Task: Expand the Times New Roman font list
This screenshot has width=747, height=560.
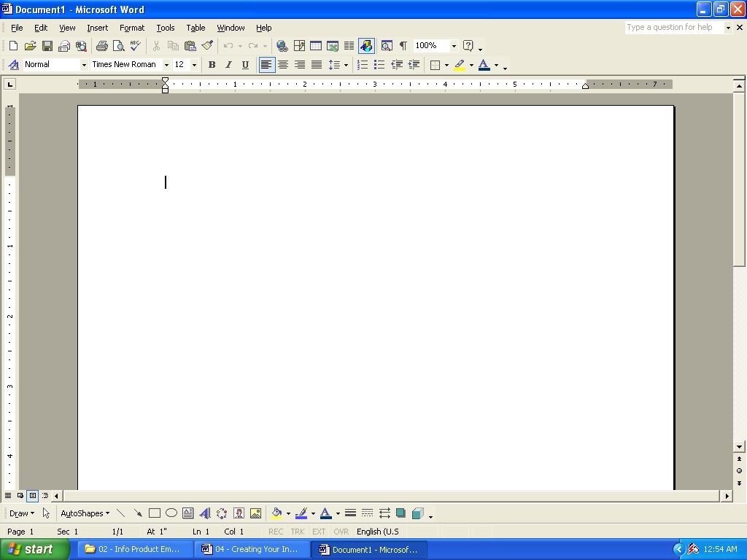Action: point(166,65)
